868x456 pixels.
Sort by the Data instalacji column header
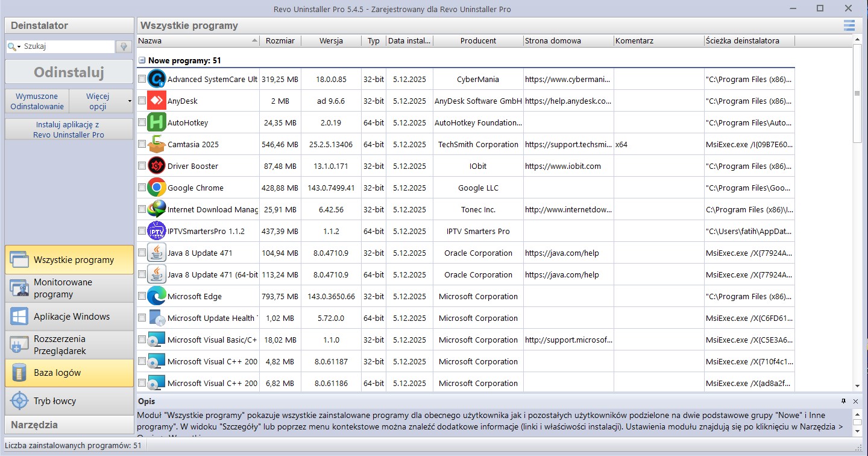(409, 40)
